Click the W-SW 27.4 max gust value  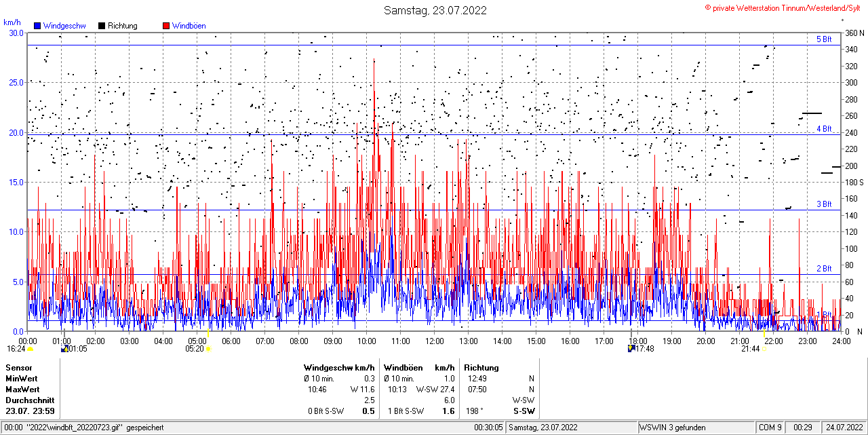pyautogui.click(x=435, y=390)
